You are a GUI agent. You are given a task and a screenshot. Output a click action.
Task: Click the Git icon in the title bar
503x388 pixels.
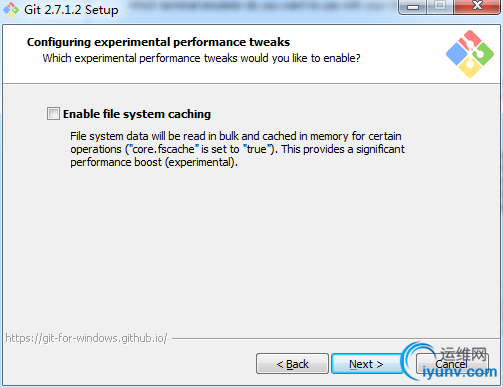pyautogui.click(x=11, y=10)
